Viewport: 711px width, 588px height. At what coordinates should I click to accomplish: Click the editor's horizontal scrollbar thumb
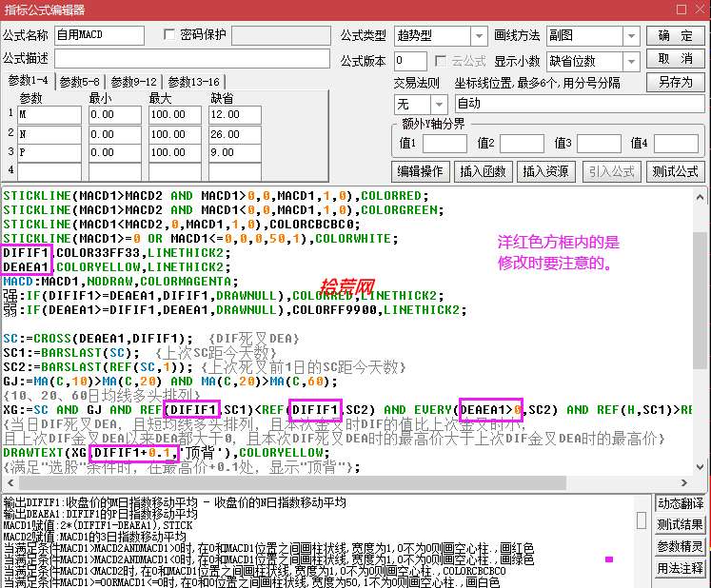pos(292,482)
